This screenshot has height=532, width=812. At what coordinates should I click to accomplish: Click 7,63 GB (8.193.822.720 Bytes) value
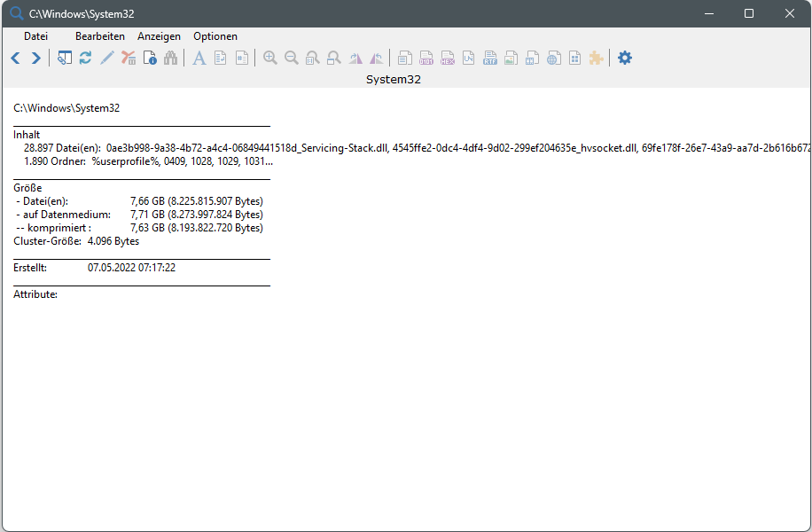click(197, 228)
